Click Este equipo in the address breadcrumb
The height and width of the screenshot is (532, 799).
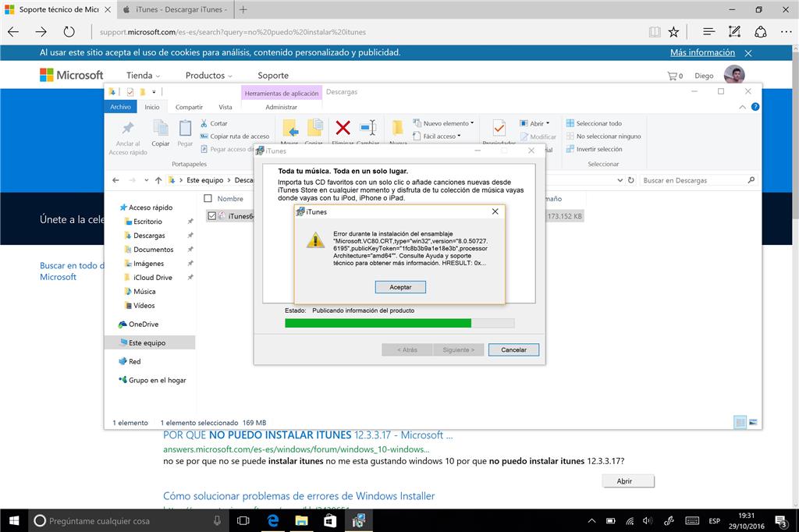(x=205, y=180)
